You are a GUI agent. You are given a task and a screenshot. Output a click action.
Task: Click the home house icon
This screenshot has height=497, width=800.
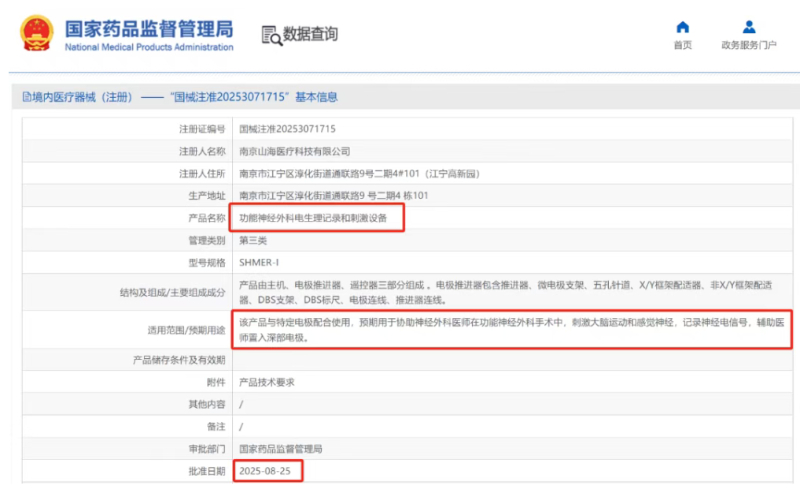[682, 27]
